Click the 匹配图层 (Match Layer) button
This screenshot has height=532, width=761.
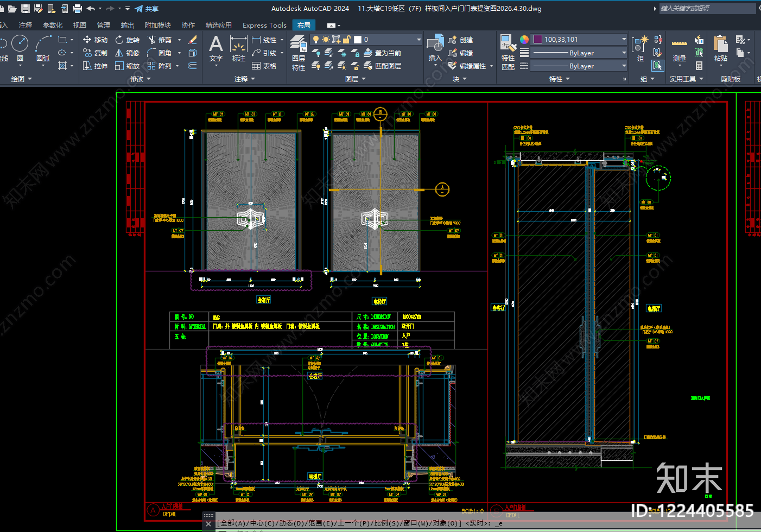(383, 66)
